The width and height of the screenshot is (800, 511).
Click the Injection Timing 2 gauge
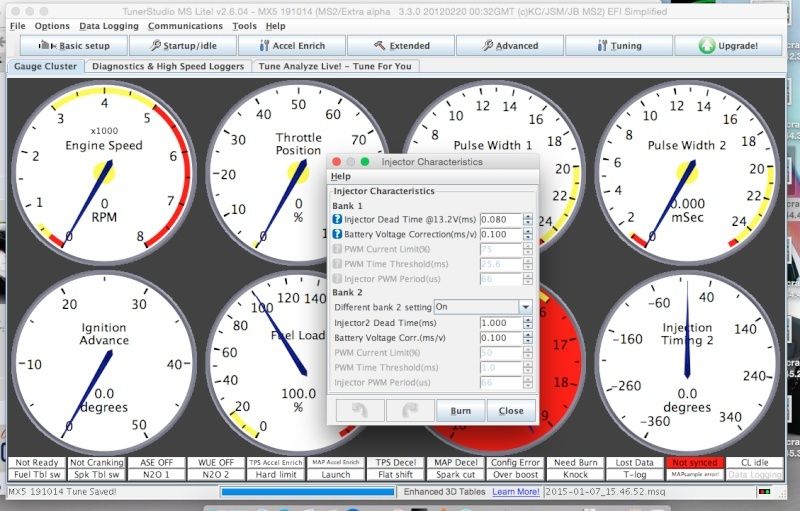[x=687, y=362]
